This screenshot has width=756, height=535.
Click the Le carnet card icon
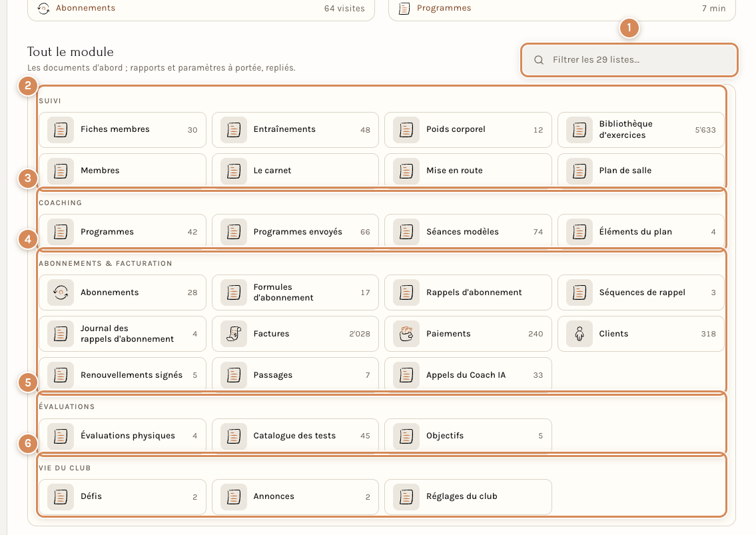point(234,171)
